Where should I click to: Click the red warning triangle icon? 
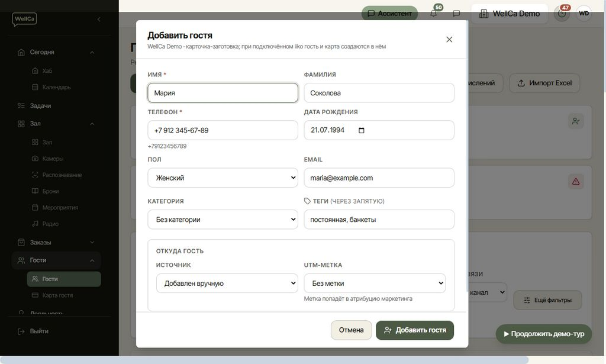(575, 181)
